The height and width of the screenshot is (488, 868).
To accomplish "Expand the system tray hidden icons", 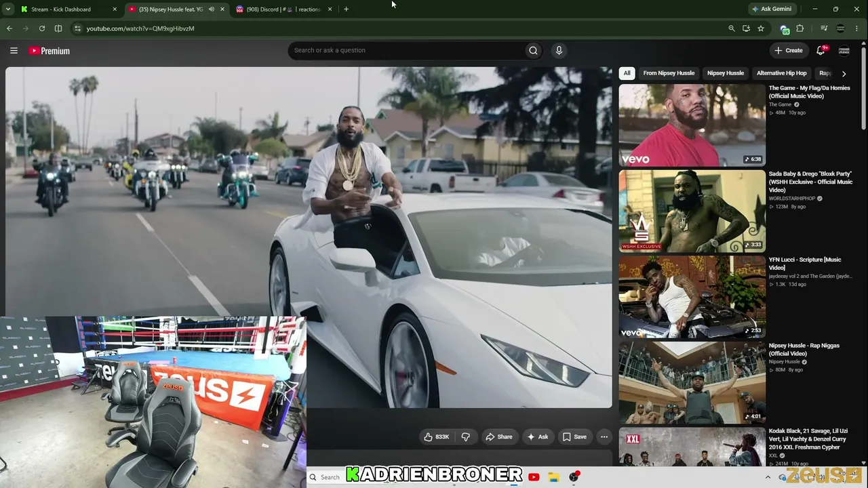I will (768, 477).
